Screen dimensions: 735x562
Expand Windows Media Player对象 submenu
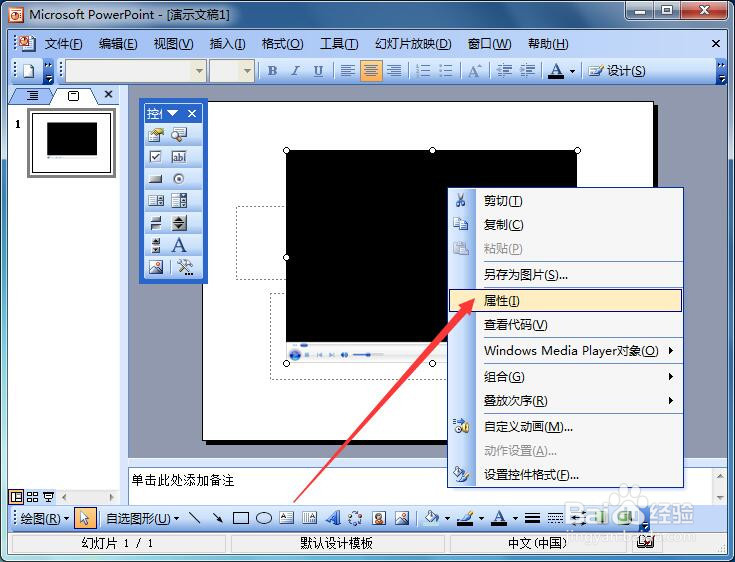click(x=565, y=351)
